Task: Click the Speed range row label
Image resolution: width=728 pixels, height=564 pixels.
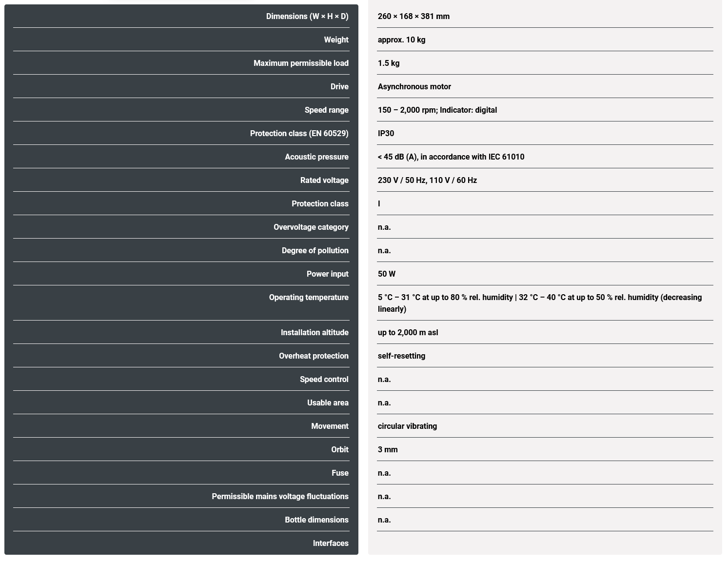Action: pos(326,110)
